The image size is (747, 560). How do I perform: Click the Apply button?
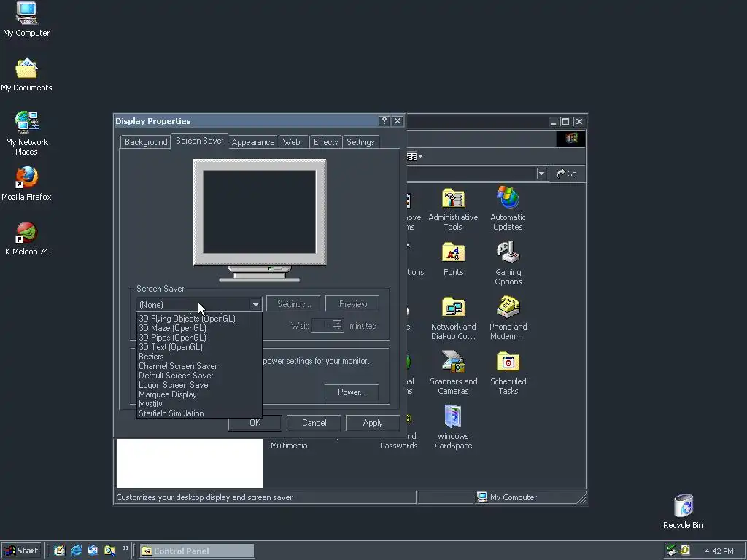tap(373, 423)
